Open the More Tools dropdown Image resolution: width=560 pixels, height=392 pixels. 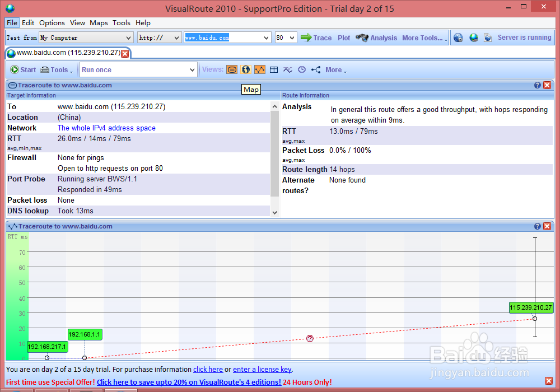(424, 38)
